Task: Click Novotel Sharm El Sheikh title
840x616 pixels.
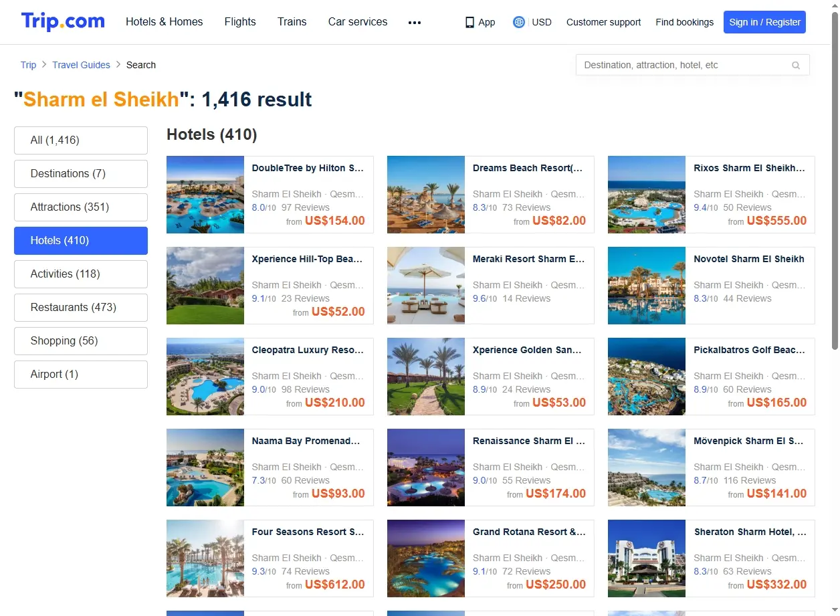Action: coord(749,259)
